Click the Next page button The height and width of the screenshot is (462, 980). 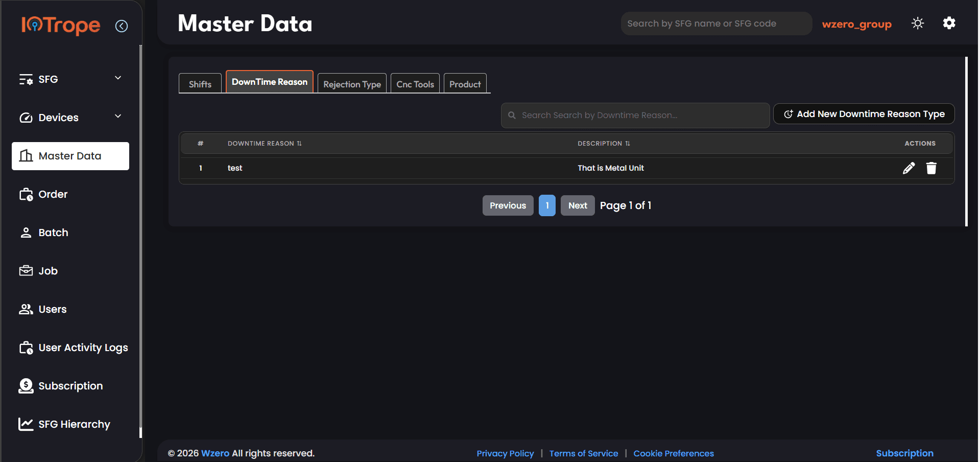coord(578,205)
